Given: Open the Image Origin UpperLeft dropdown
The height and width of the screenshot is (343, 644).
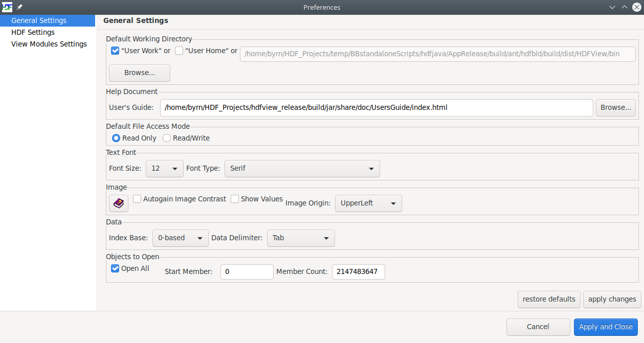Looking at the screenshot, I should pyautogui.click(x=368, y=203).
